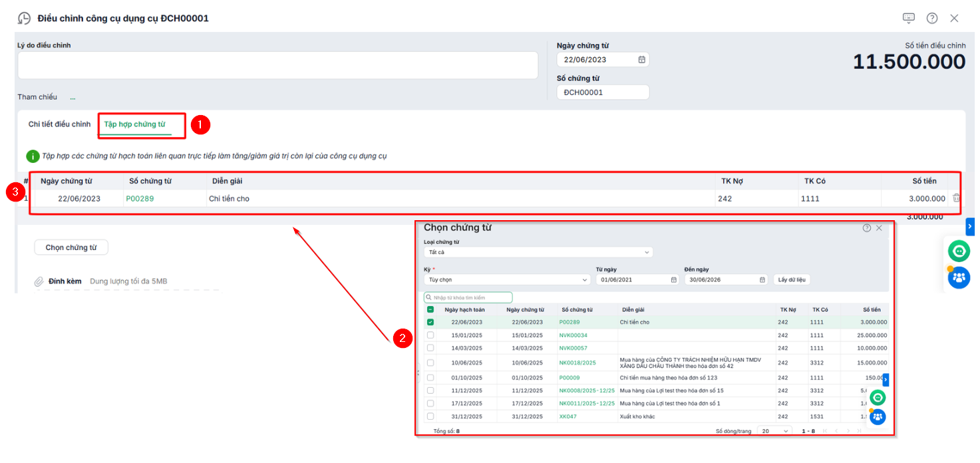This screenshot has width=980, height=463.
Task: Click the blue community icon inside the popup
Action: click(x=878, y=417)
